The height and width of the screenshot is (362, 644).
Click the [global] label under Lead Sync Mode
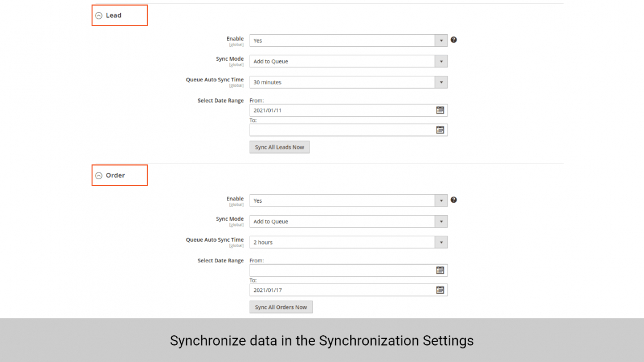click(237, 64)
